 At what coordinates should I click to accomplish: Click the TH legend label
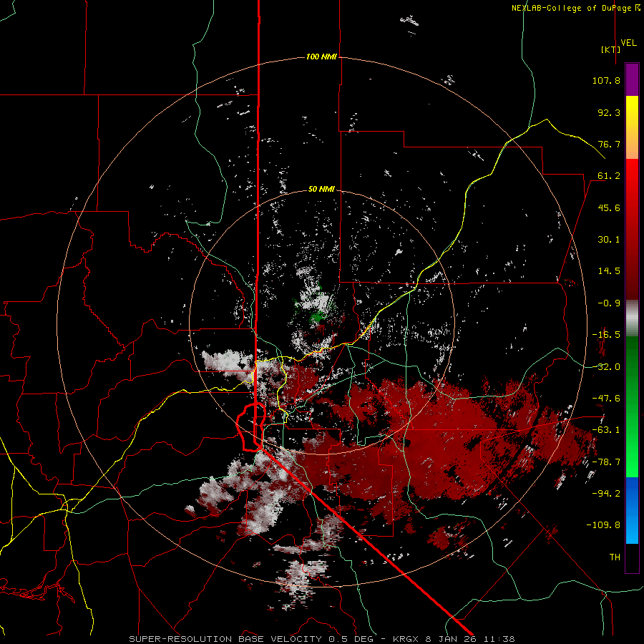(615, 557)
